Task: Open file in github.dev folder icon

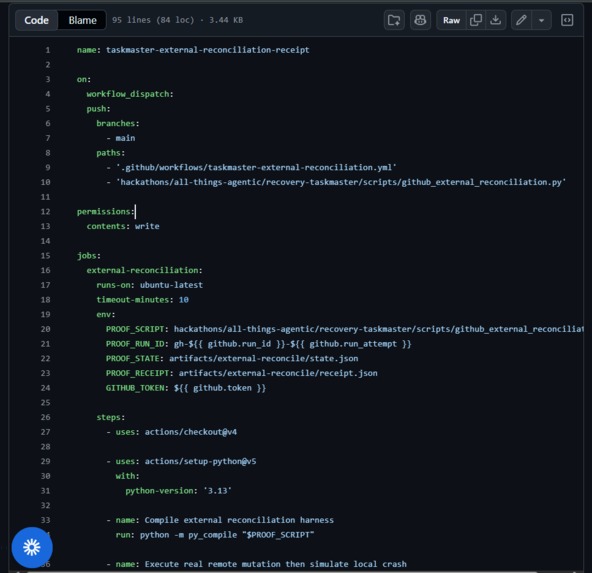Action: pos(394,20)
